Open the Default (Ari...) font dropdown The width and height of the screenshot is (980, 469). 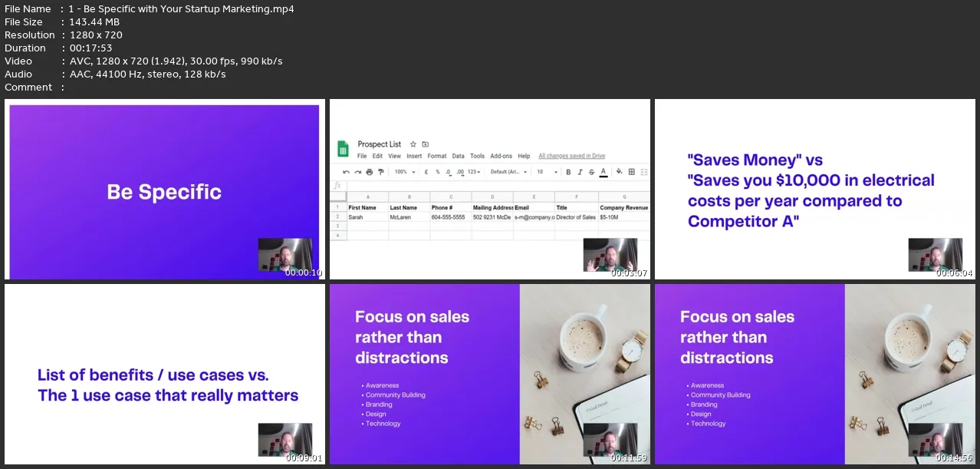pyautogui.click(x=508, y=172)
